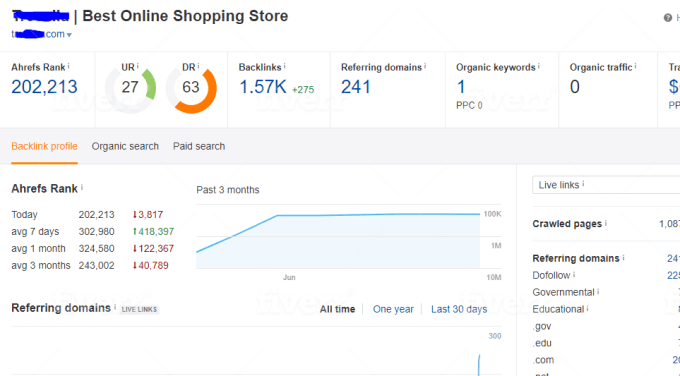The height and width of the screenshot is (376, 680).
Task: Click the info icon beside Dofollow
Action: [574, 275]
